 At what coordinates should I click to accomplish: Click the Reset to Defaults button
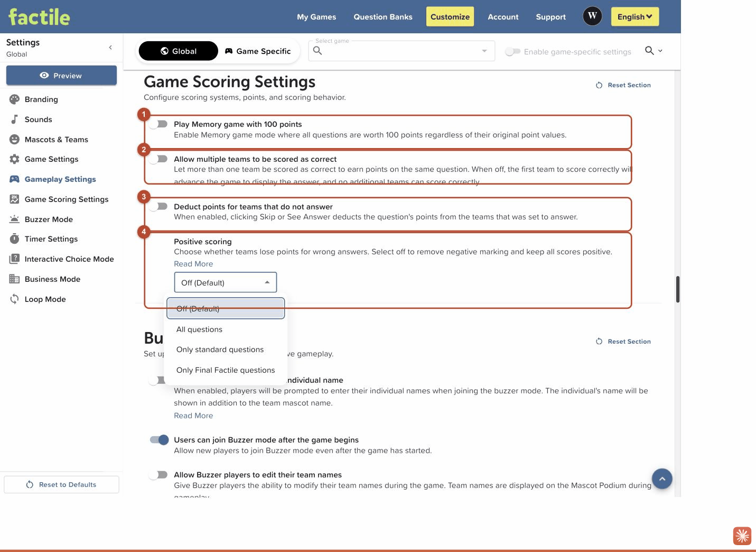(61, 485)
